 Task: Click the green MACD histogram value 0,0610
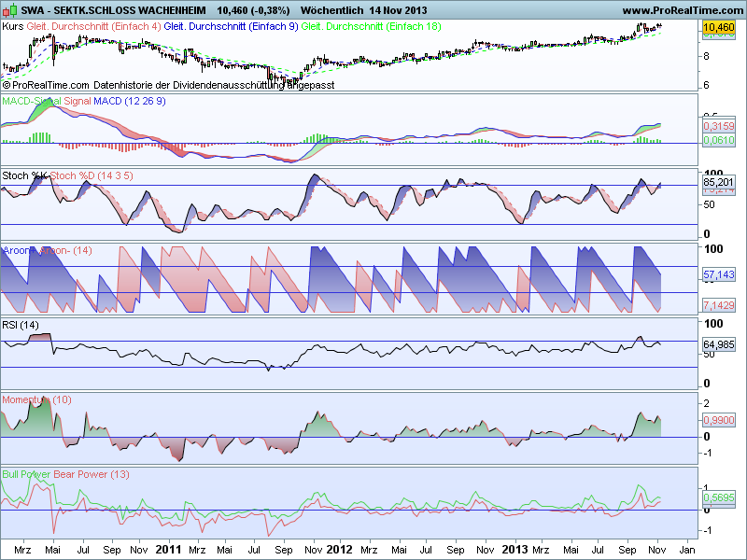pyautogui.click(x=718, y=140)
